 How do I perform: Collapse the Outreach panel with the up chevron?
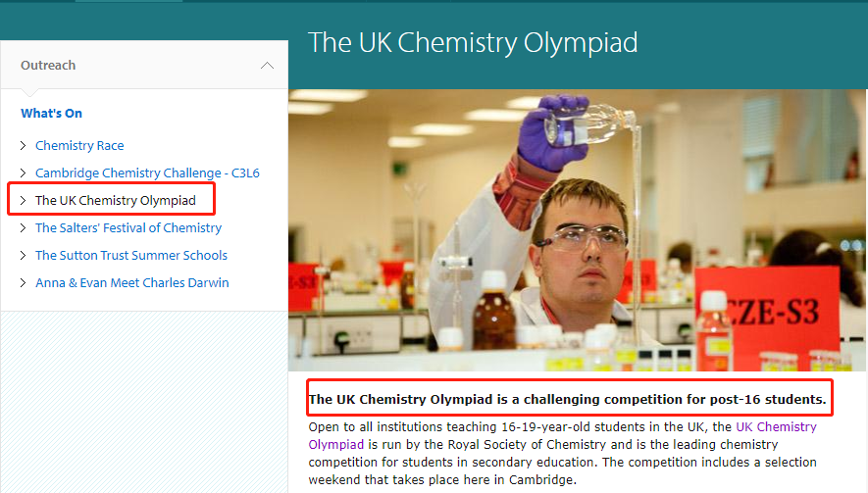(x=267, y=66)
